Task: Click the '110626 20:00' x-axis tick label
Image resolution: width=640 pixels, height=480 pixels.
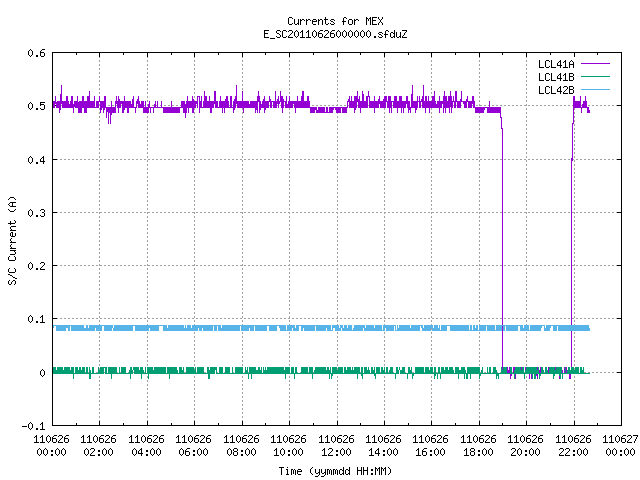Action: (525, 446)
